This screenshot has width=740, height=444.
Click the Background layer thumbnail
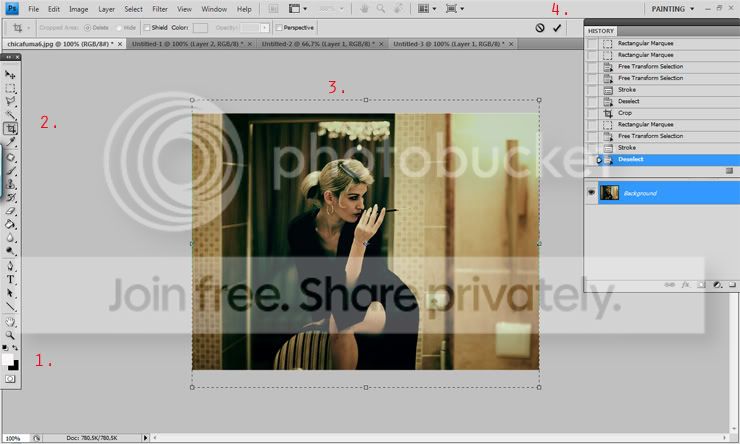(609, 193)
